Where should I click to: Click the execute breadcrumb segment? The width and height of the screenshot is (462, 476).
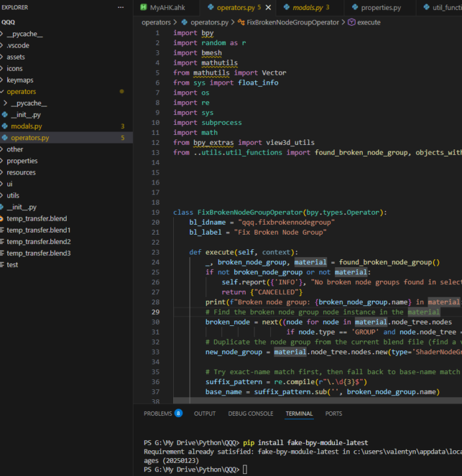[369, 22]
